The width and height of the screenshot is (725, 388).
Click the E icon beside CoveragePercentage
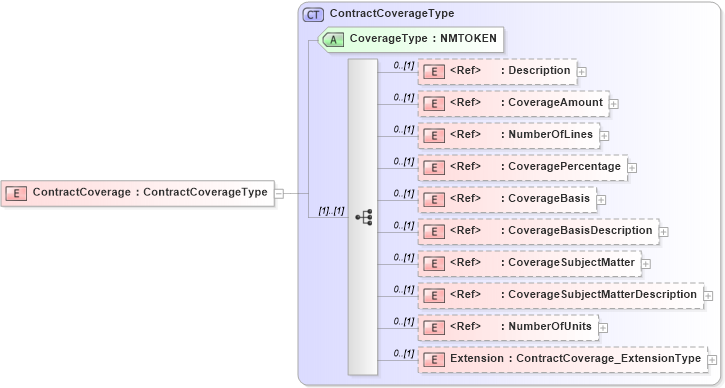point(434,167)
